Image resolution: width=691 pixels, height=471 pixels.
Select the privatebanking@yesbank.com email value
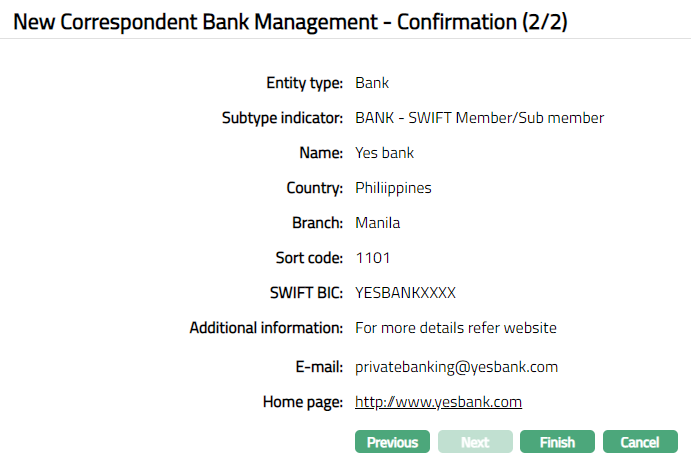point(456,367)
